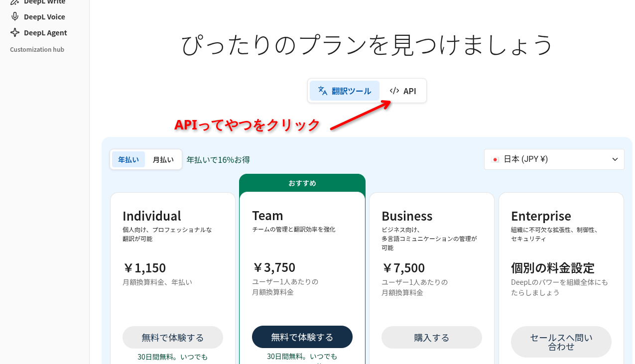Select the 翻訳ツール tab
The height and width of the screenshot is (364, 635).
[345, 91]
